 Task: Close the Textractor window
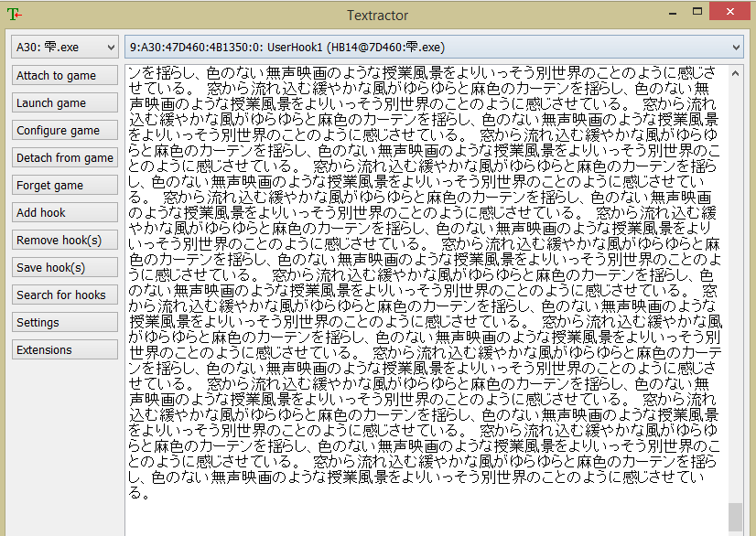point(730,12)
